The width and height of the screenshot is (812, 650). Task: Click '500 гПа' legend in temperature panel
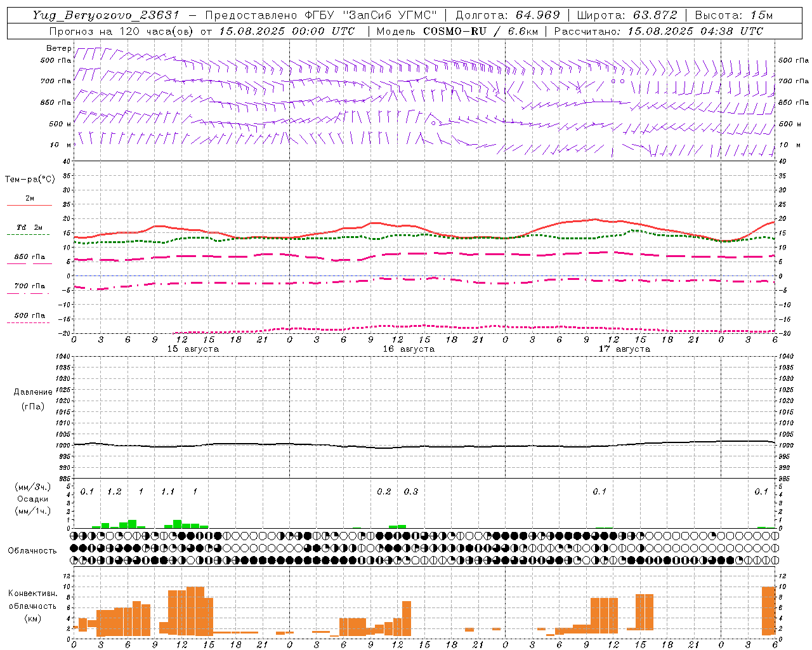tap(30, 315)
